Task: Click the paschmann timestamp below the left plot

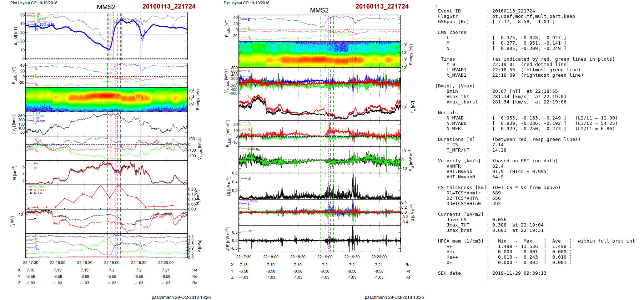Action: pyautogui.click(x=181, y=297)
